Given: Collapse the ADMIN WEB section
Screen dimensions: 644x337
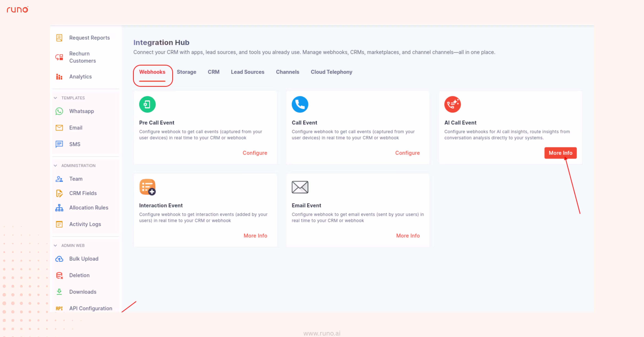Looking at the screenshot, I should click(55, 245).
